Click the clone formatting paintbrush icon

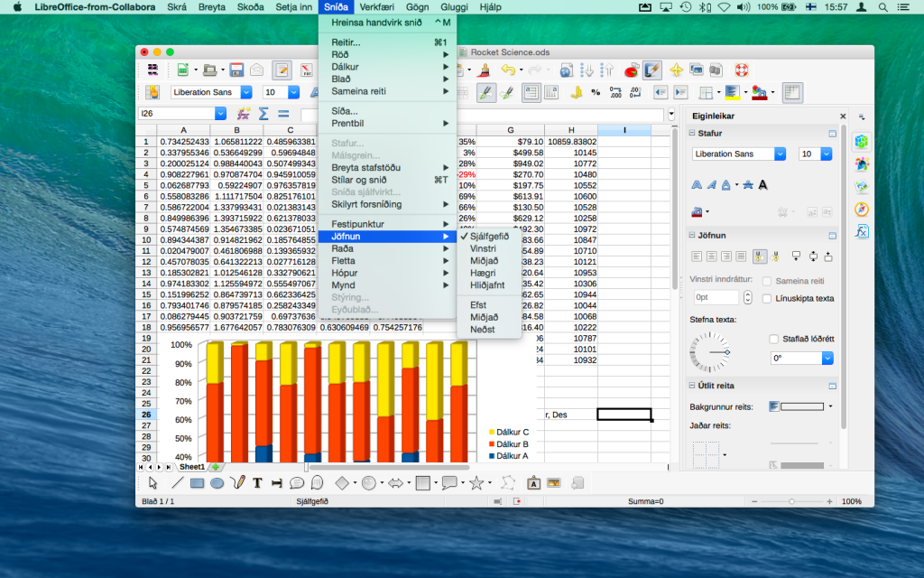(x=485, y=70)
